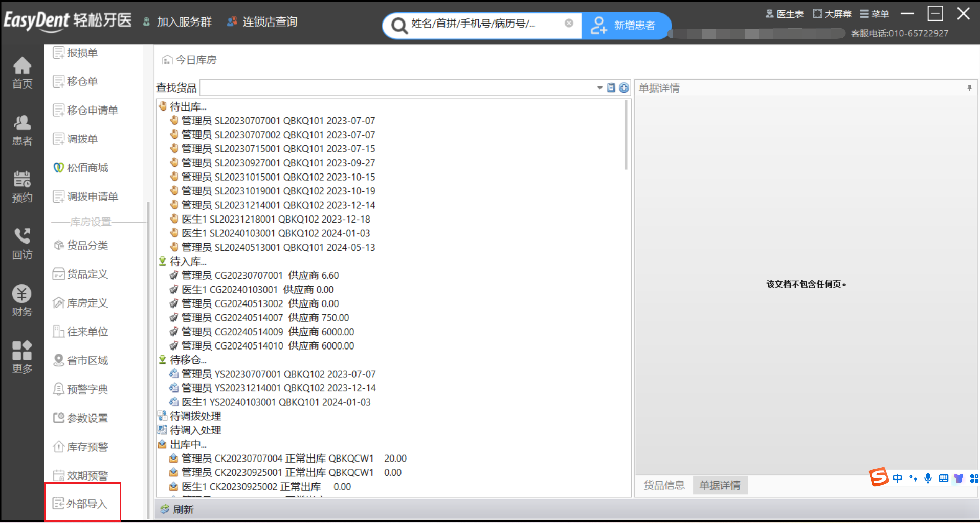Screen dimensions: 980x523
Task: Open 调拨单 in the sidebar
Action: coord(76,139)
